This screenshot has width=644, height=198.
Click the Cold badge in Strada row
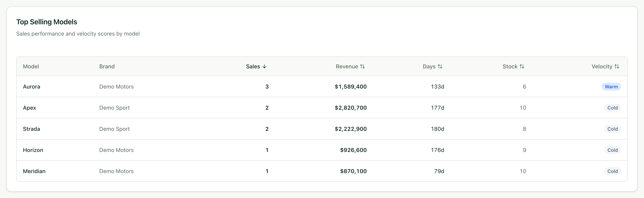click(612, 129)
